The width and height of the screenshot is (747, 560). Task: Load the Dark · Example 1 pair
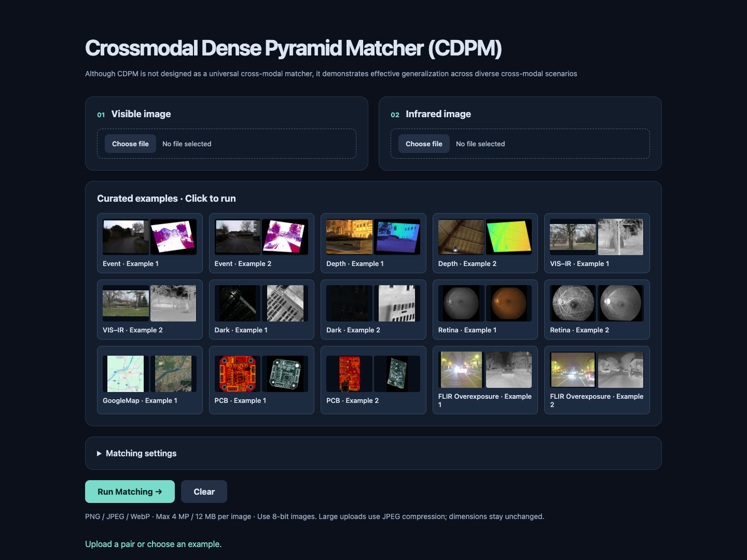[261, 310]
